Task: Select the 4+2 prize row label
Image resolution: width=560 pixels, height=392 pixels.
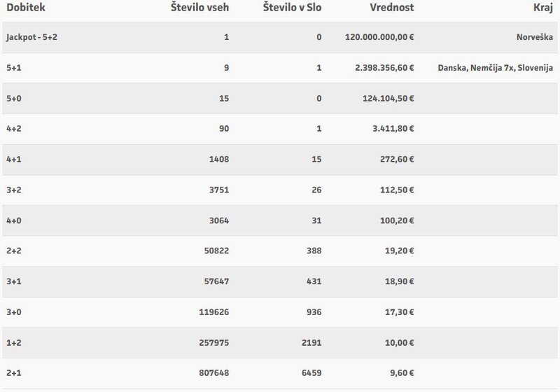Action: click(x=14, y=129)
